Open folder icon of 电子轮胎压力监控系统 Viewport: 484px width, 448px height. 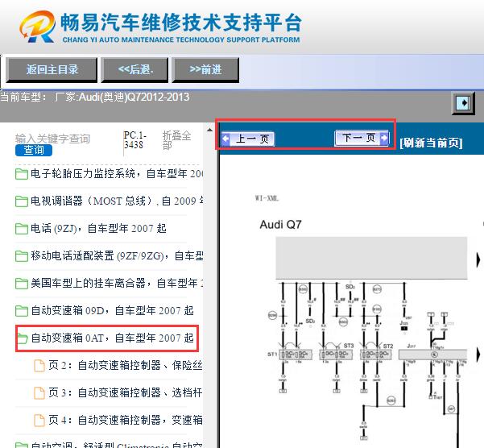tap(22, 174)
